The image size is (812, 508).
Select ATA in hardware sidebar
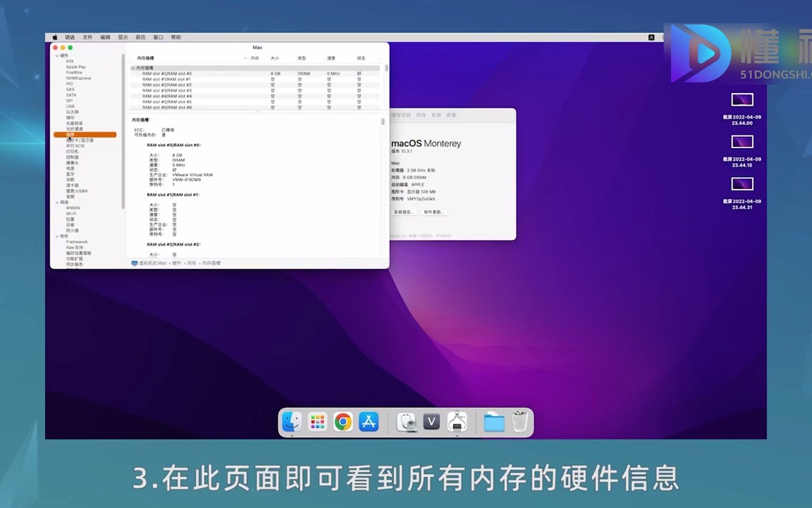coord(70,61)
